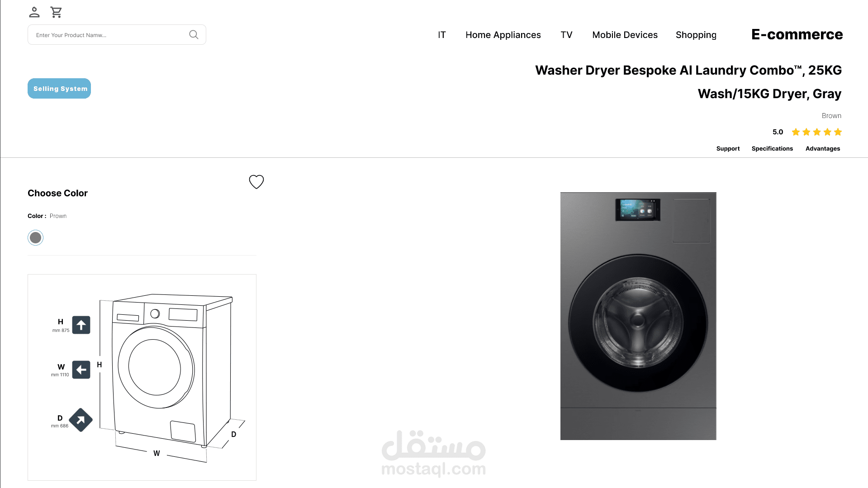Go to E-commerce home logo
Viewport: 868px width, 488px height.
797,34
